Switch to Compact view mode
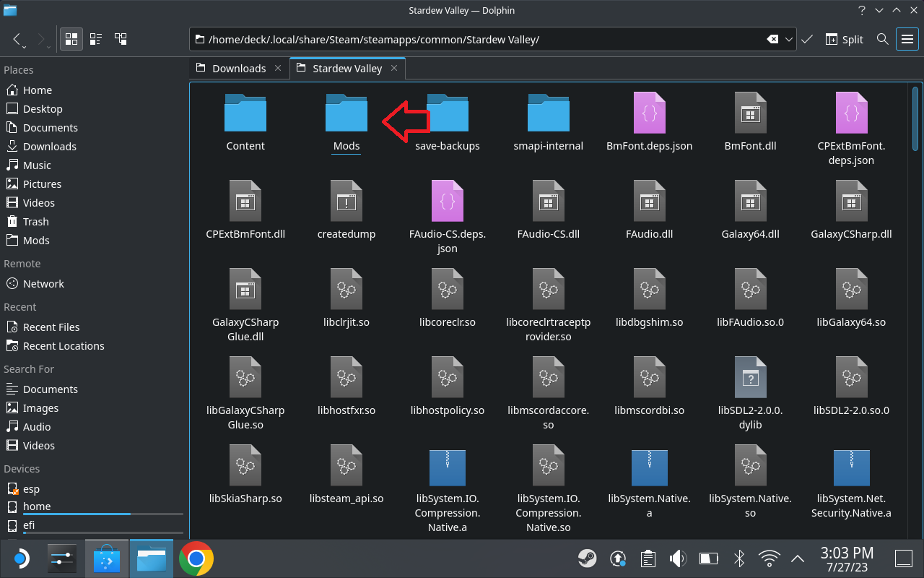The width and height of the screenshot is (924, 578). tap(96, 39)
